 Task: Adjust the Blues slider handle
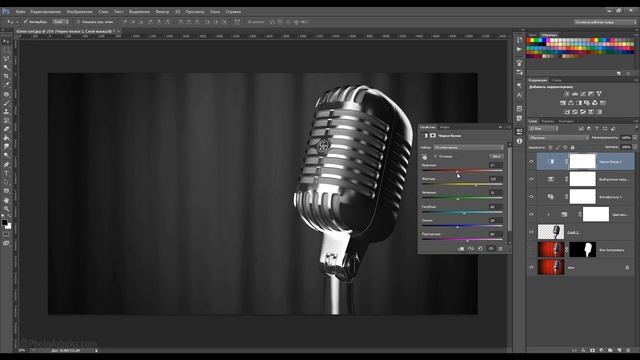pyautogui.click(x=457, y=227)
